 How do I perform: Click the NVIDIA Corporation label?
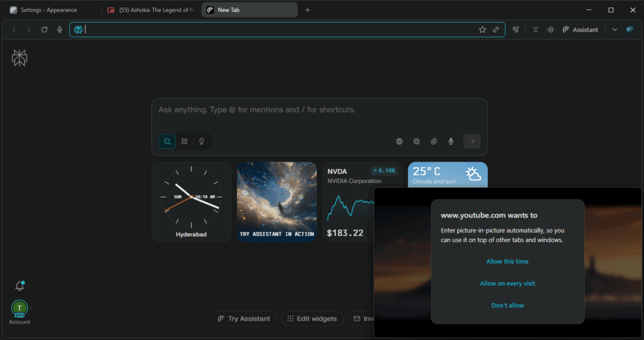tap(354, 181)
